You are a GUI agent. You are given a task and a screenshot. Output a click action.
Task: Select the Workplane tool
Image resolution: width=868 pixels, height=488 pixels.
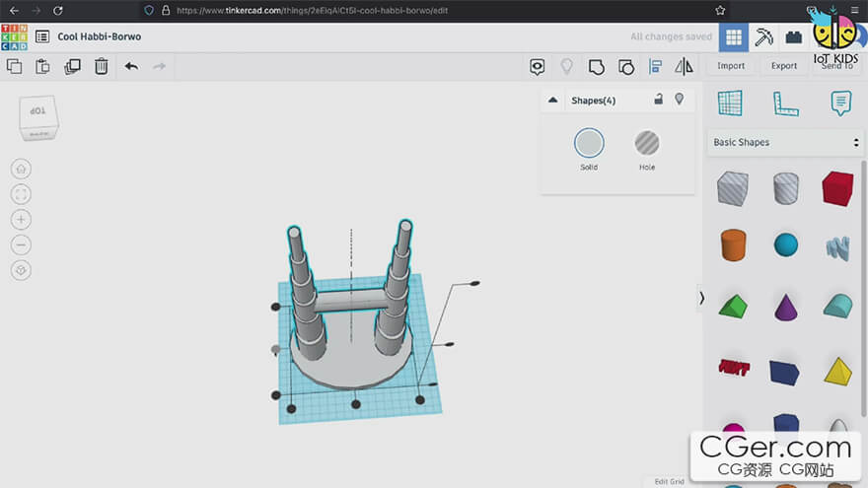click(730, 103)
